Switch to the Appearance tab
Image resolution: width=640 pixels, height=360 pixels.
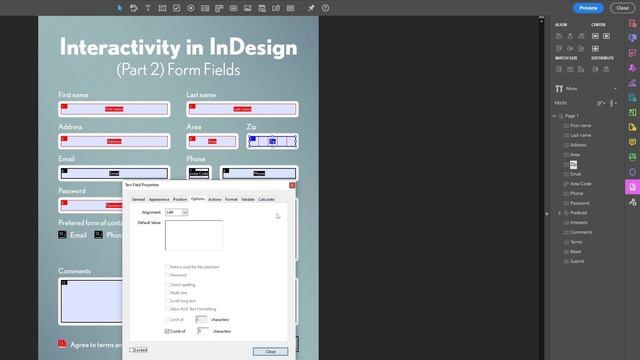159,199
